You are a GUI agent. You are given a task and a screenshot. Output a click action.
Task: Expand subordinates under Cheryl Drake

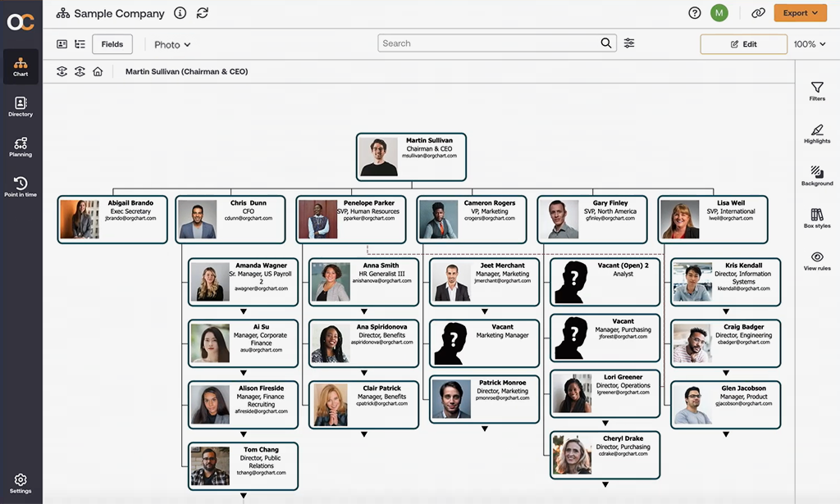pyautogui.click(x=605, y=484)
